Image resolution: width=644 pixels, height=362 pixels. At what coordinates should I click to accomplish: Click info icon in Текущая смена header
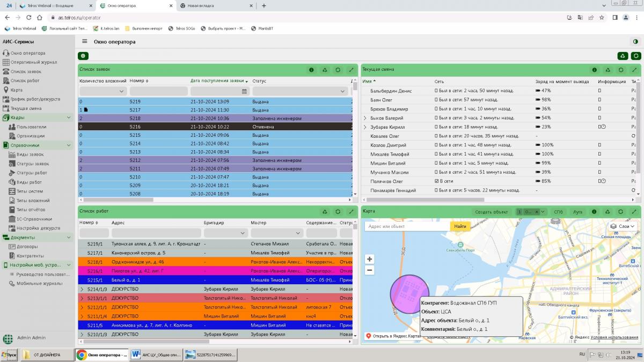(595, 70)
